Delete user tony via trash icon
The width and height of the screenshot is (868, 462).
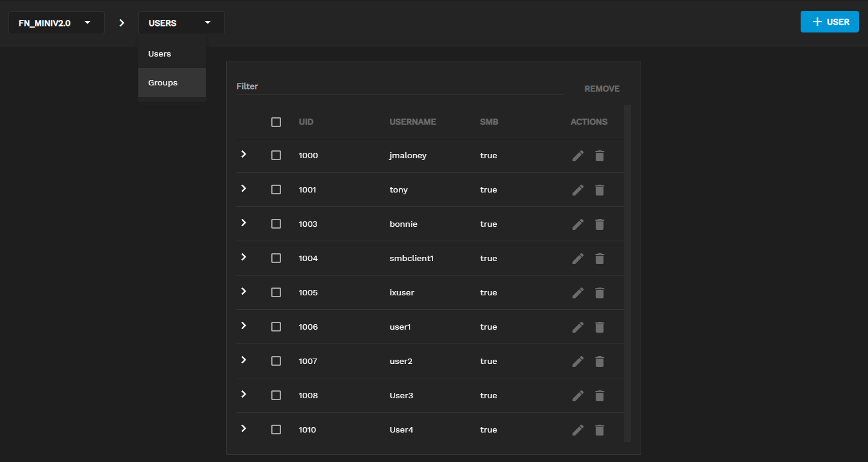coord(599,190)
